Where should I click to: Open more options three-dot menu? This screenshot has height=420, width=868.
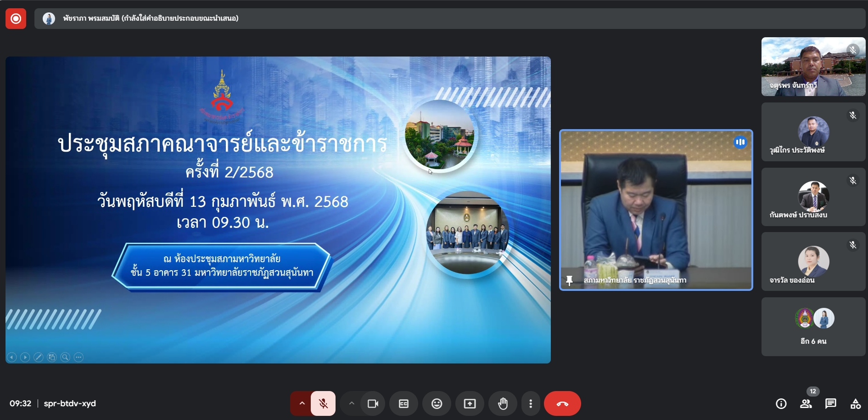pyautogui.click(x=531, y=403)
